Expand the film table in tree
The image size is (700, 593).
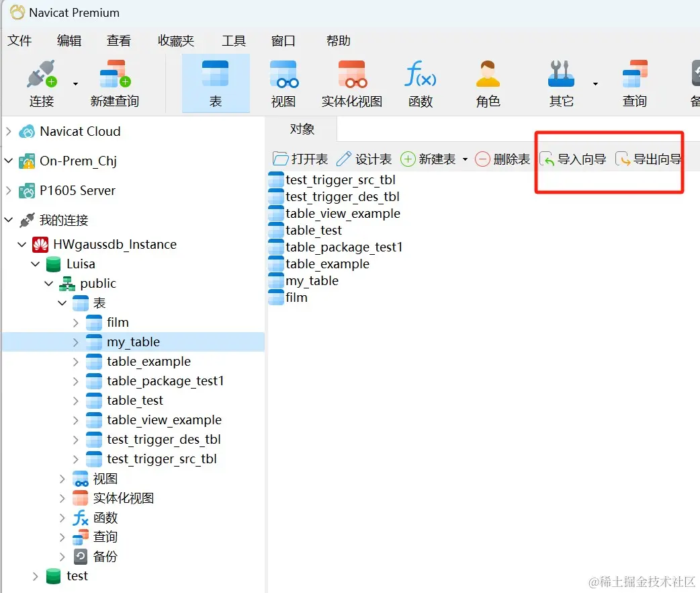[x=75, y=323]
